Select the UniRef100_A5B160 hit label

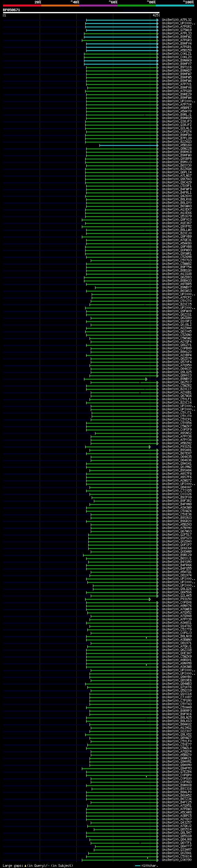(x=177, y=145)
